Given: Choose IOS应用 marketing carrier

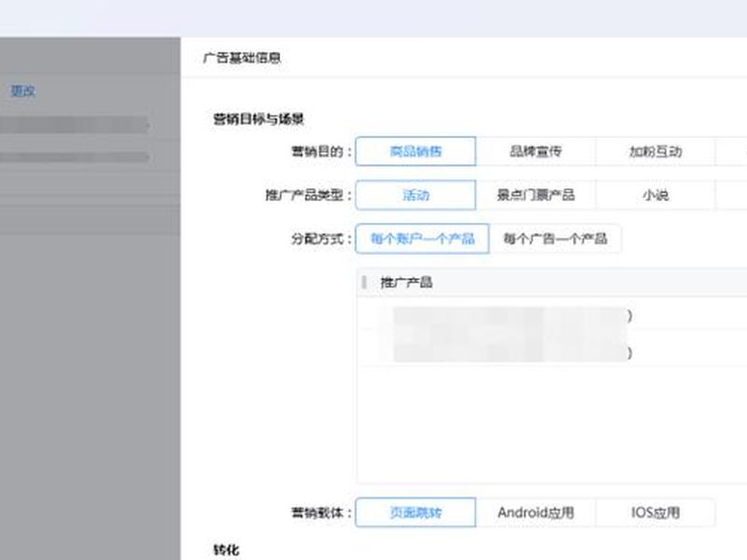Looking at the screenshot, I should tap(655, 512).
